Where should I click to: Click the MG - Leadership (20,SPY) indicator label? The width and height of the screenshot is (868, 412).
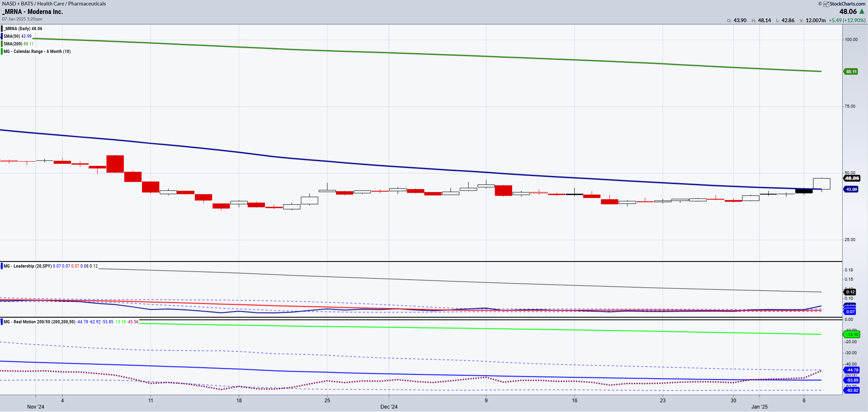point(28,266)
